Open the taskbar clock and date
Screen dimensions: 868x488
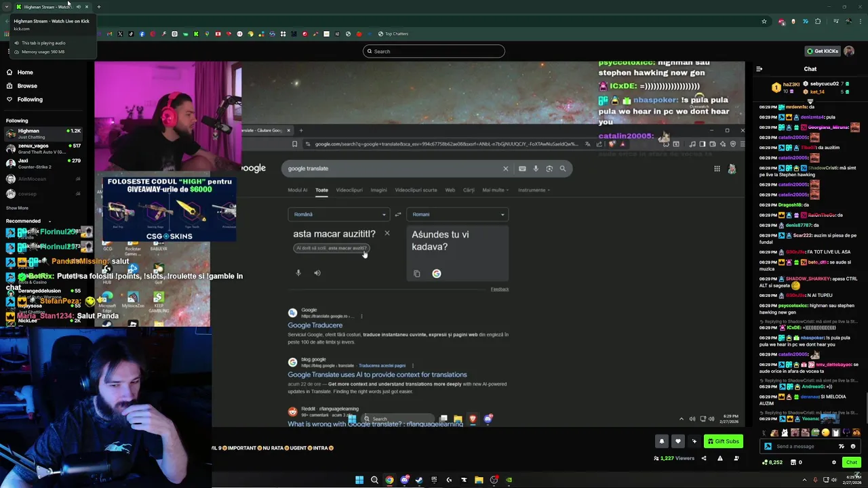click(854, 480)
